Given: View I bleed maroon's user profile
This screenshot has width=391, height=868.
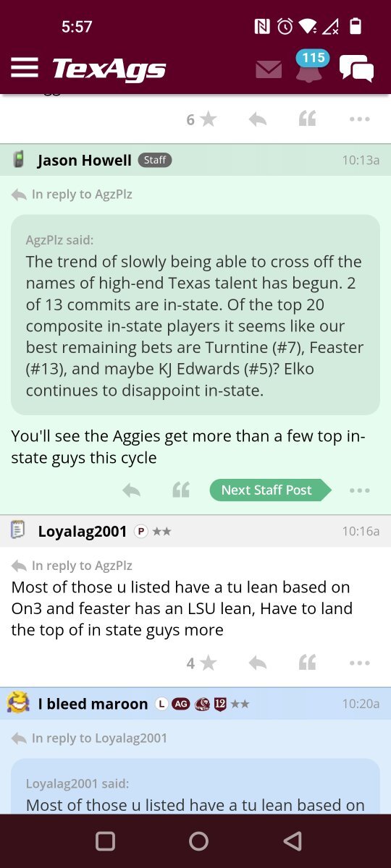Looking at the screenshot, I should pos(93,704).
